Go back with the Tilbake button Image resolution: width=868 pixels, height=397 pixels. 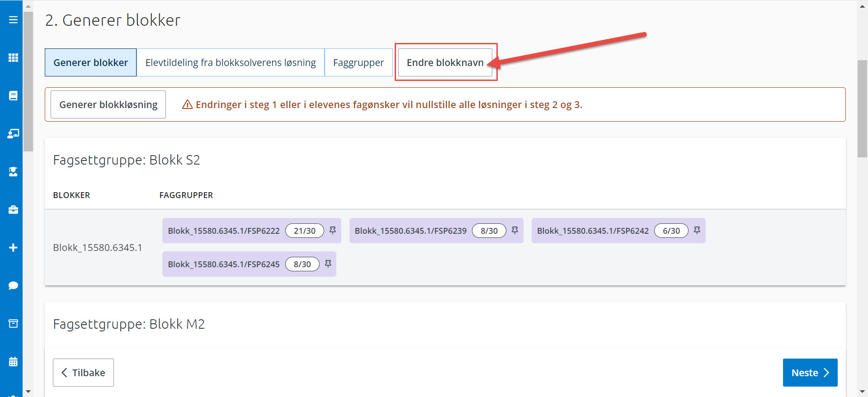tap(83, 373)
